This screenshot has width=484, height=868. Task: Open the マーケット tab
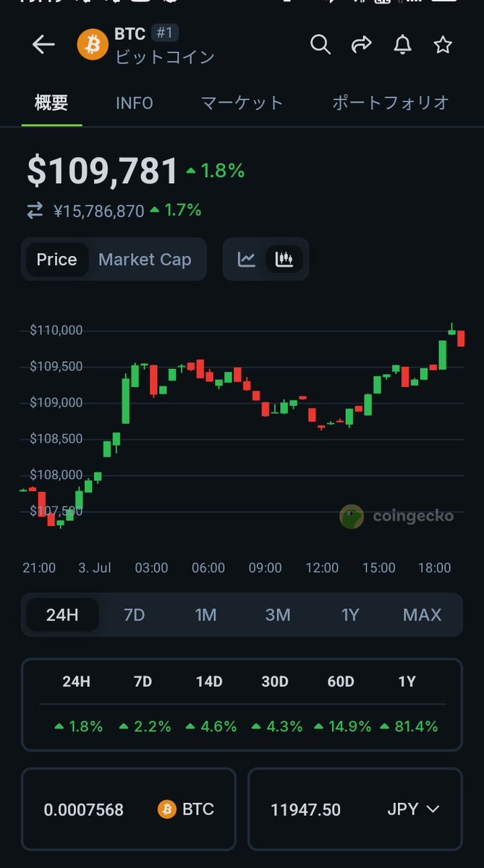pyautogui.click(x=242, y=103)
